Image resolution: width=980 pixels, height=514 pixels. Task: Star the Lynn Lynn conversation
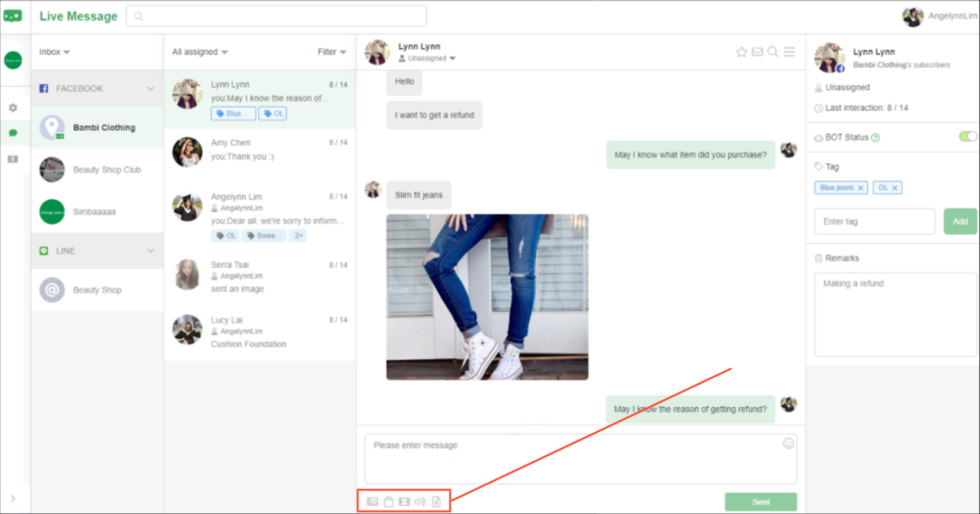741,52
